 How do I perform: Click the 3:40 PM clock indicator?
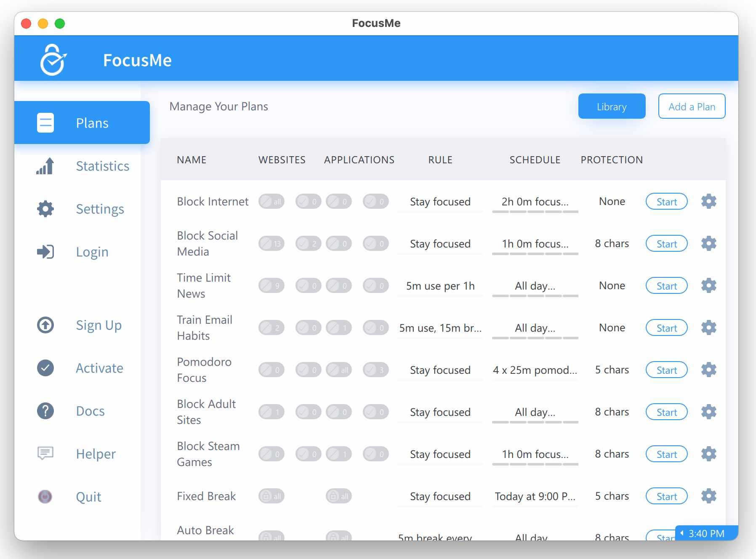[706, 533]
